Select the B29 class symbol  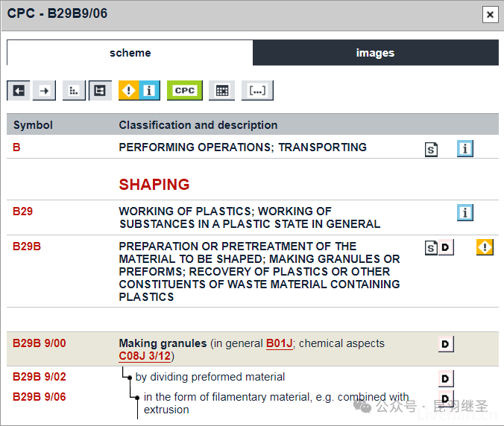tap(22, 212)
